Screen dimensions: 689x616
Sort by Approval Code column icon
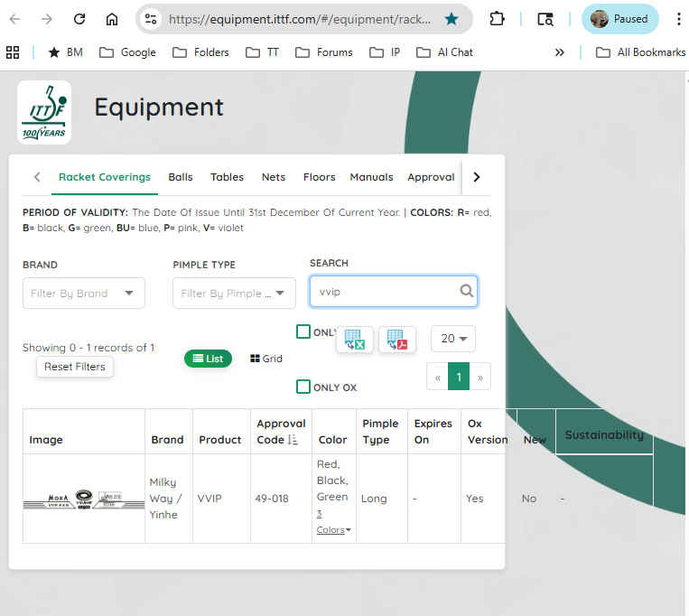point(293,440)
